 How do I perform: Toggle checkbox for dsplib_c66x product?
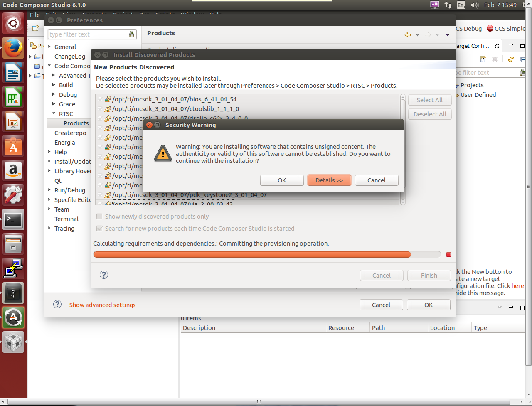tap(100, 118)
